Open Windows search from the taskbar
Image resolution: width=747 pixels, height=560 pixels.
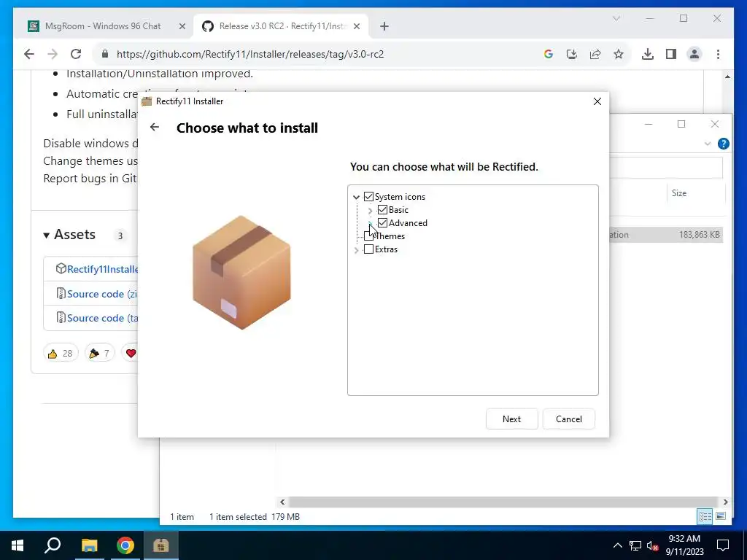(x=53, y=545)
